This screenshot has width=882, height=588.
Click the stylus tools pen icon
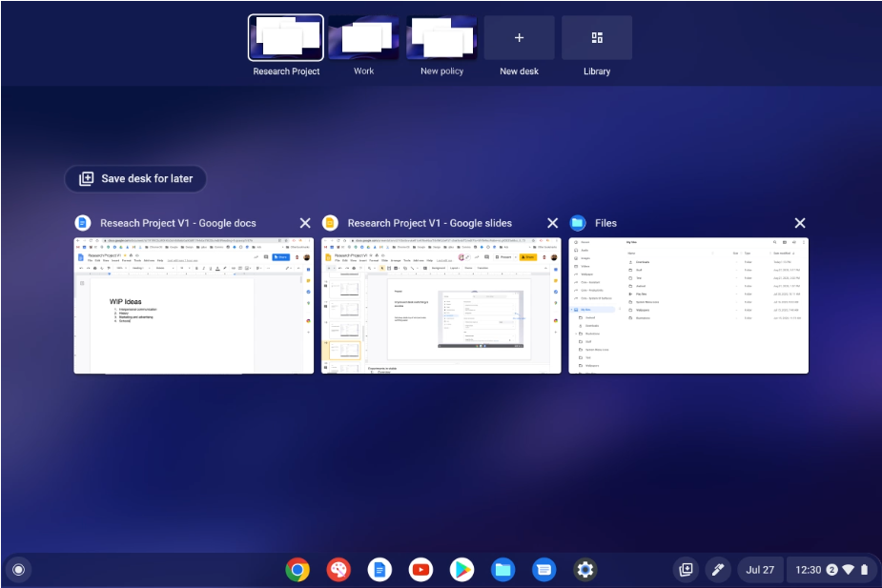tap(718, 570)
